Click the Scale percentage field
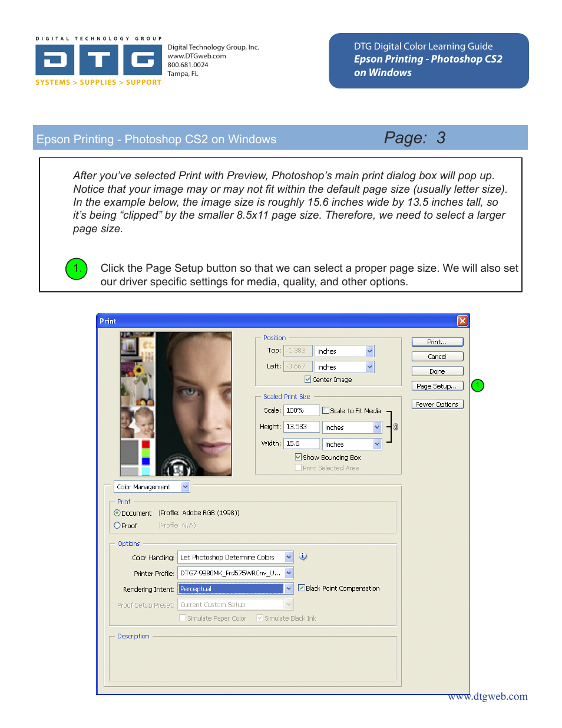The width and height of the screenshot is (562, 728). 301,410
